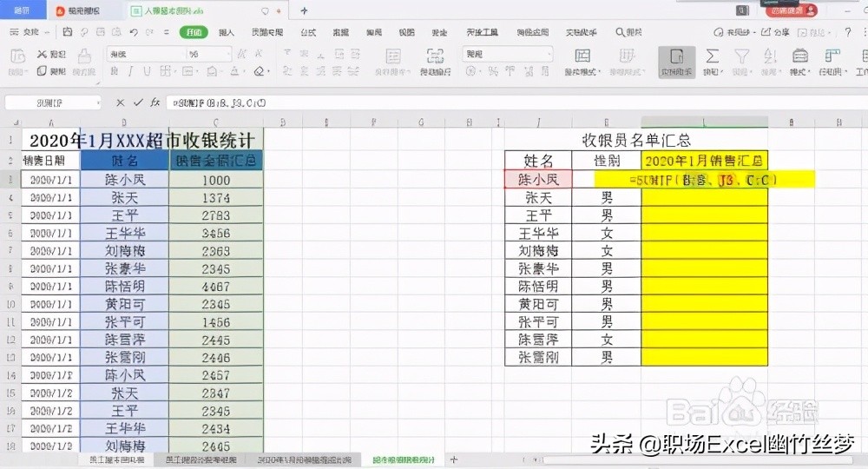Click the cell containing 1374
868x469 pixels.
pos(216,198)
